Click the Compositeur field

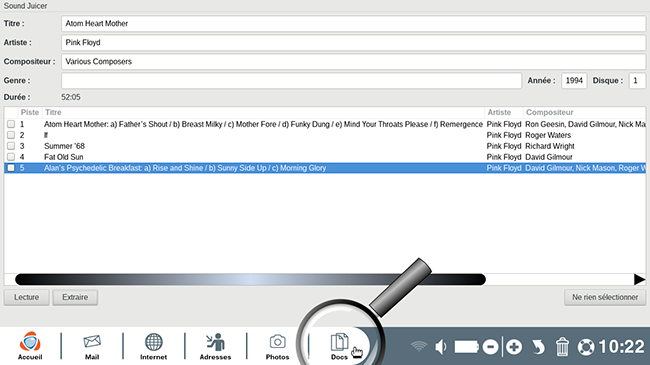tap(353, 61)
